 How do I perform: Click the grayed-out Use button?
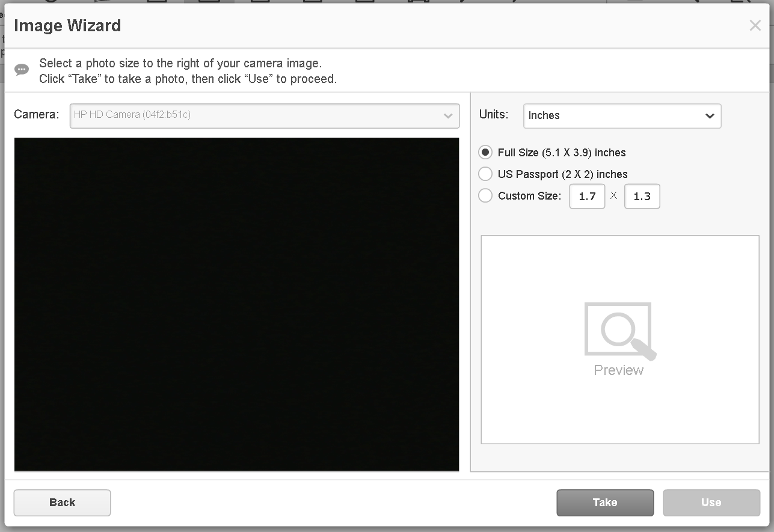coord(711,503)
